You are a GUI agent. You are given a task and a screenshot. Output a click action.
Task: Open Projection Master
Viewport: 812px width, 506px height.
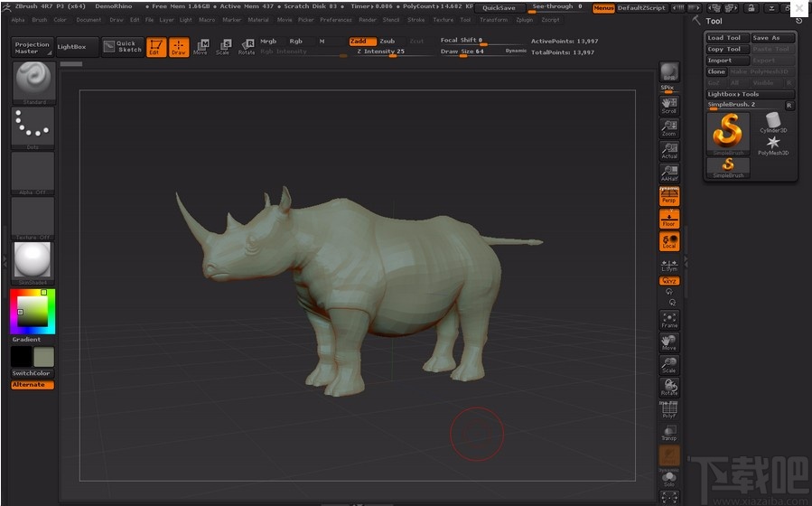[x=33, y=48]
